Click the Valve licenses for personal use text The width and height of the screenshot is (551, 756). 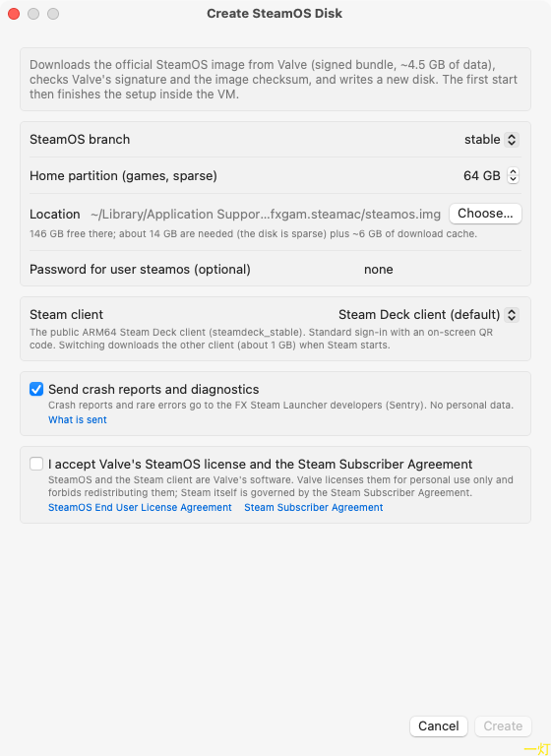(x=280, y=486)
